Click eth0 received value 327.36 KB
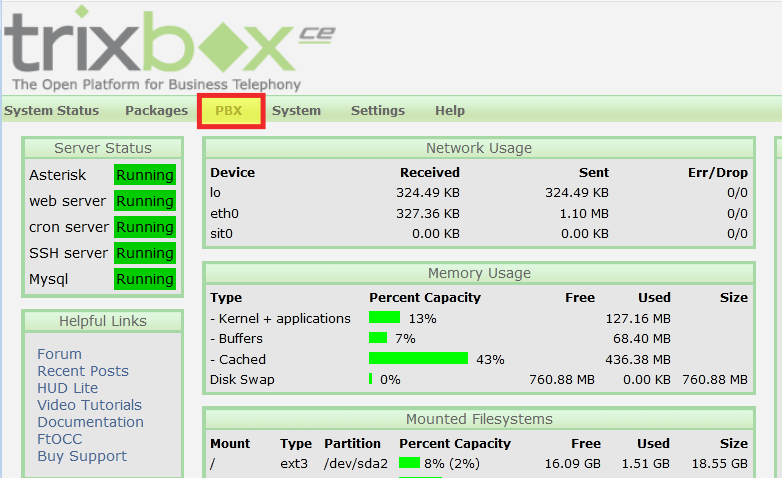The height and width of the screenshot is (478, 782). pyautogui.click(x=428, y=214)
